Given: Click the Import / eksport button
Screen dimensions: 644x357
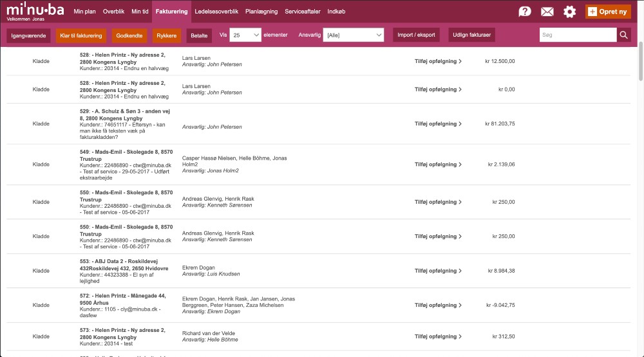Looking at the screenshot, I should [416, 35].
